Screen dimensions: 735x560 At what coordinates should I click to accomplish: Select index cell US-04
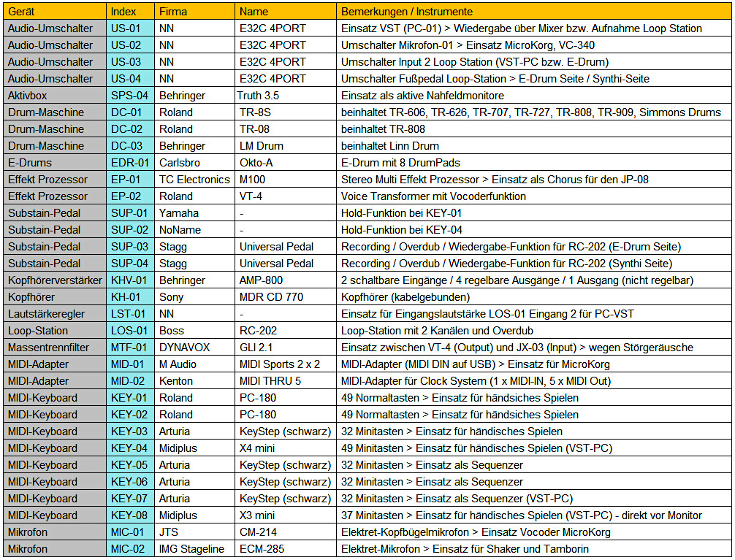coord(130,79)
